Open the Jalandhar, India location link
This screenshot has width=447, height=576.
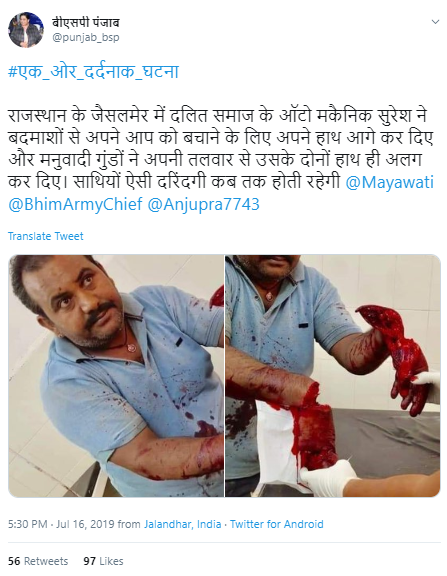[183, 524]
